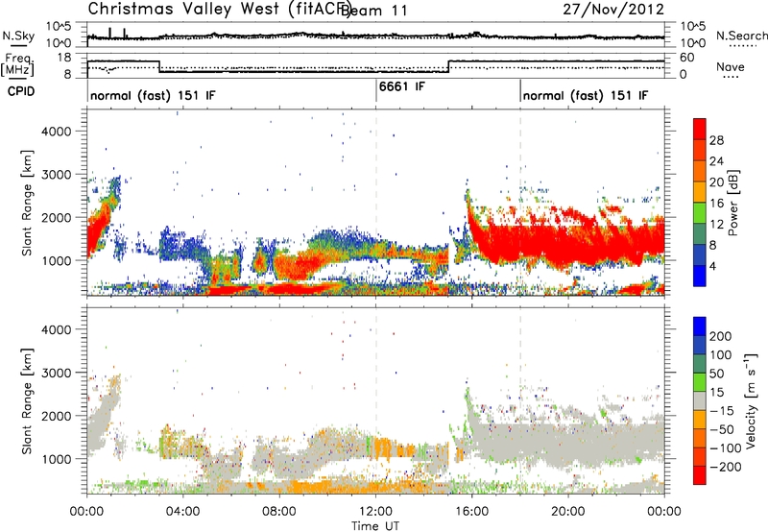Click the 'N.Search' legend label

pos(741,36)
